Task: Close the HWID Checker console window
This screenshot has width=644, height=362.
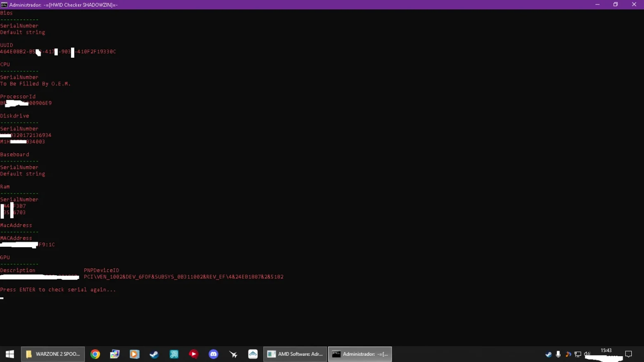Action: coord(634,5)
